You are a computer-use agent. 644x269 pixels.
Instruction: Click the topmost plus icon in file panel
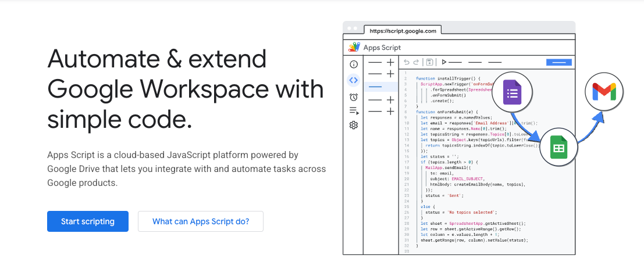coord(390,62)
